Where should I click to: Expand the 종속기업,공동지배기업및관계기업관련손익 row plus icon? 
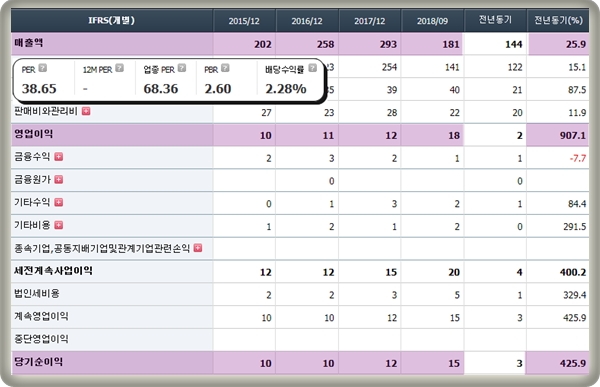tap(198, 248)
